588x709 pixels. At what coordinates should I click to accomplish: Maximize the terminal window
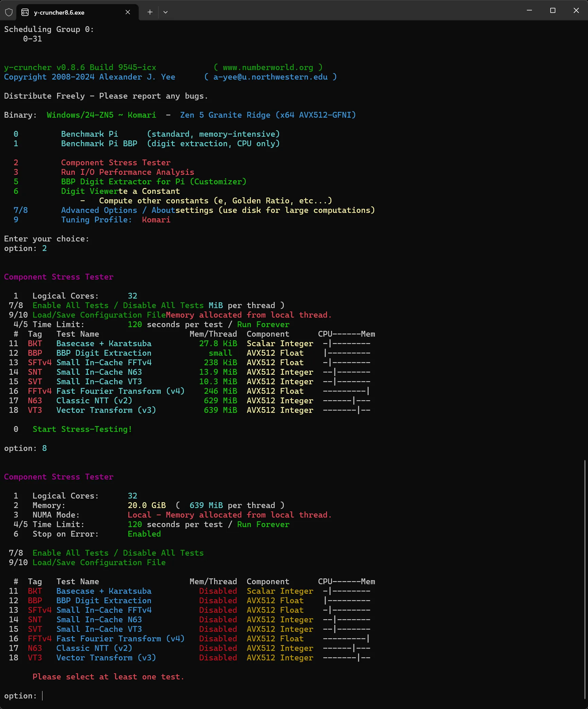coord(553,11)
